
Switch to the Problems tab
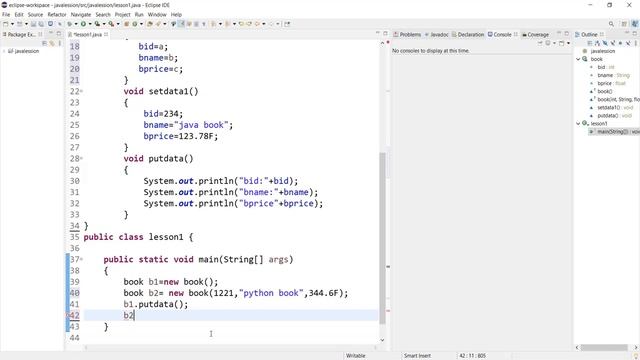click(x=407, y=34)
